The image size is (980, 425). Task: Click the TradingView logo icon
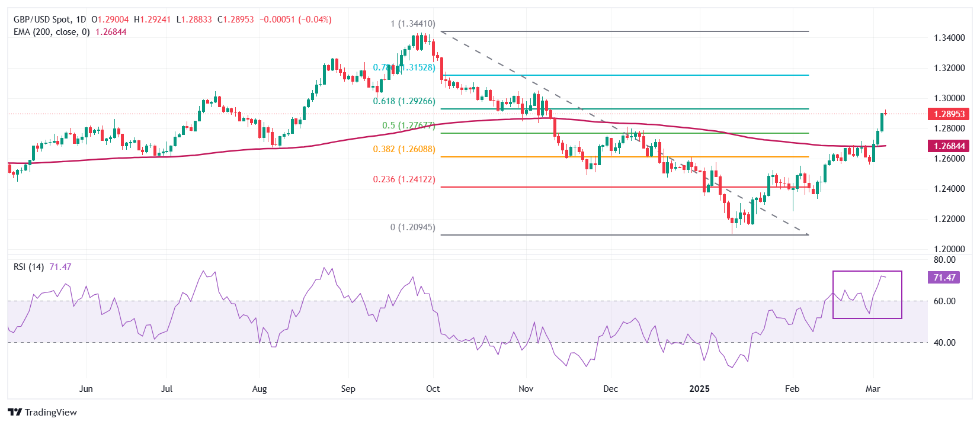point(15,412)
